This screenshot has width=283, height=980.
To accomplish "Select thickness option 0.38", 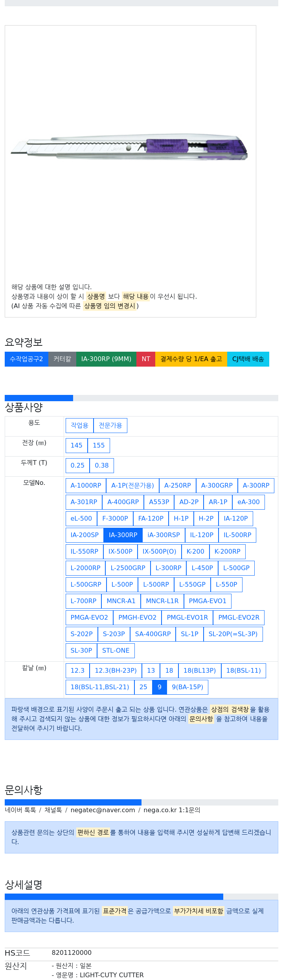I will [102, 466].
